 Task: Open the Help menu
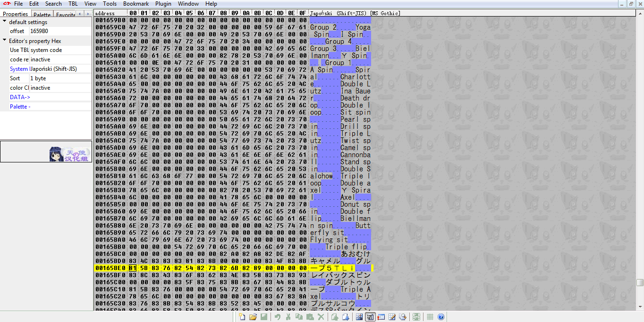click(x=211, y=3)
